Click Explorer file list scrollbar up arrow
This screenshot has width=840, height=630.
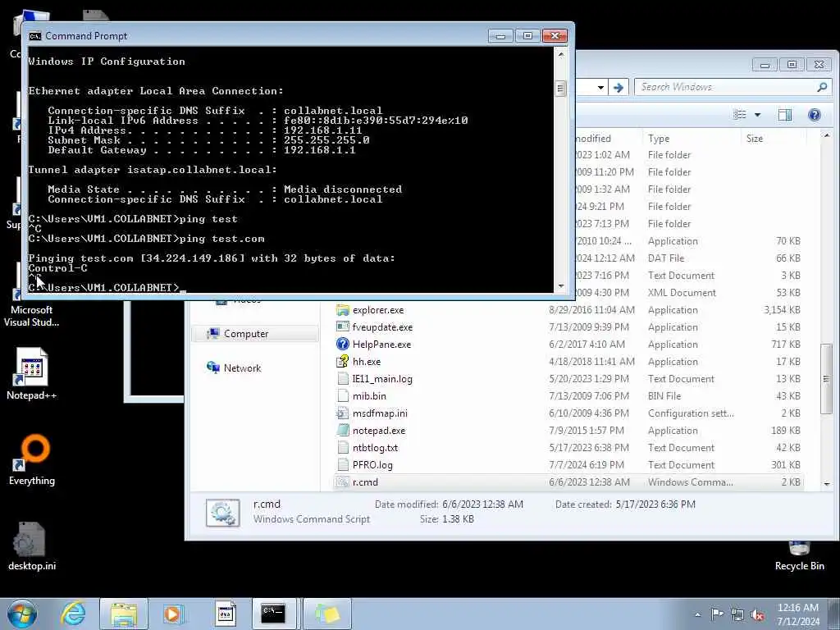point(827,135)
